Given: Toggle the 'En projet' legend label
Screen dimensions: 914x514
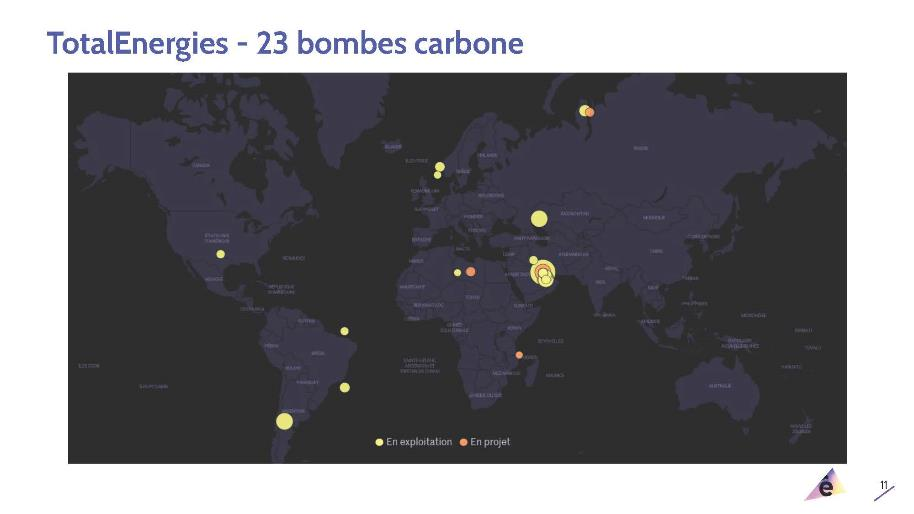Looking at the screenshot, I should click(490, 442).
